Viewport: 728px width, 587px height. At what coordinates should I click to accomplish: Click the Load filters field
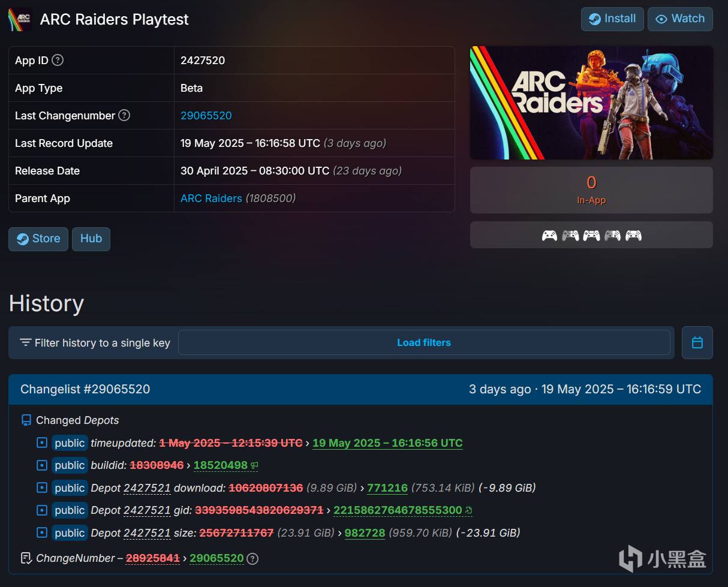pos(424,342)
